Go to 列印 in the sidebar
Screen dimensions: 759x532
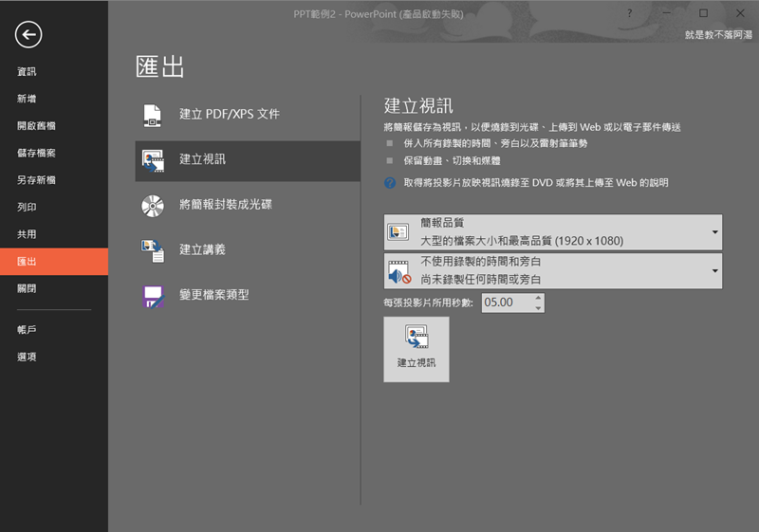27,207
